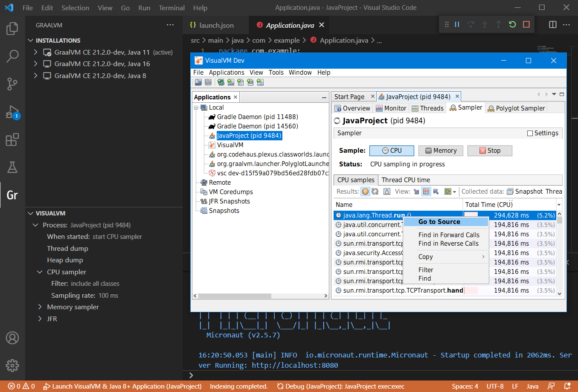
Task: Toggle continuous results refreshing
Action: 375,191
